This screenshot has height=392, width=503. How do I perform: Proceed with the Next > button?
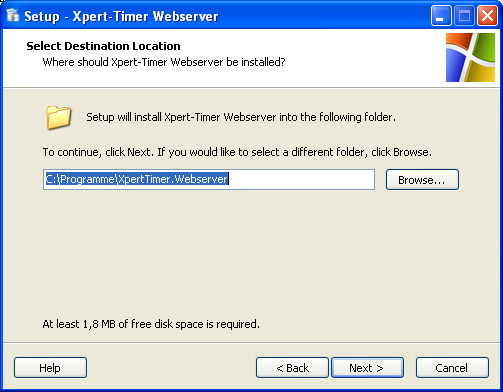pos(367,368)
